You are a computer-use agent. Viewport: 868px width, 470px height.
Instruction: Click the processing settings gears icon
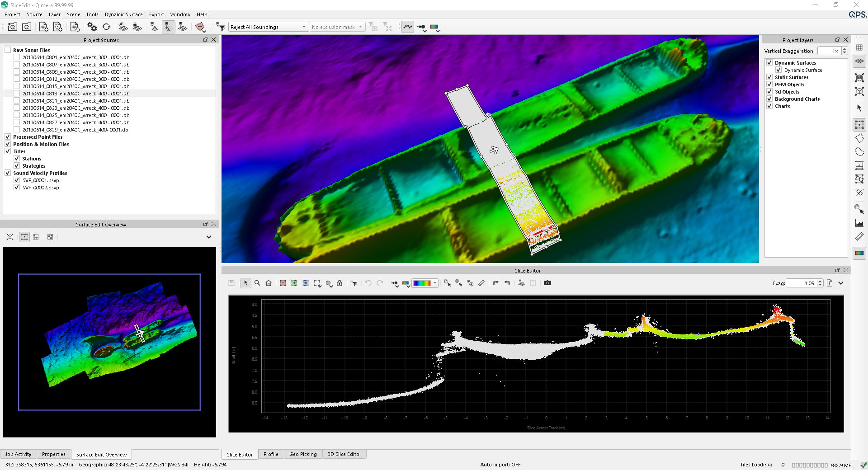pos(92,27)
